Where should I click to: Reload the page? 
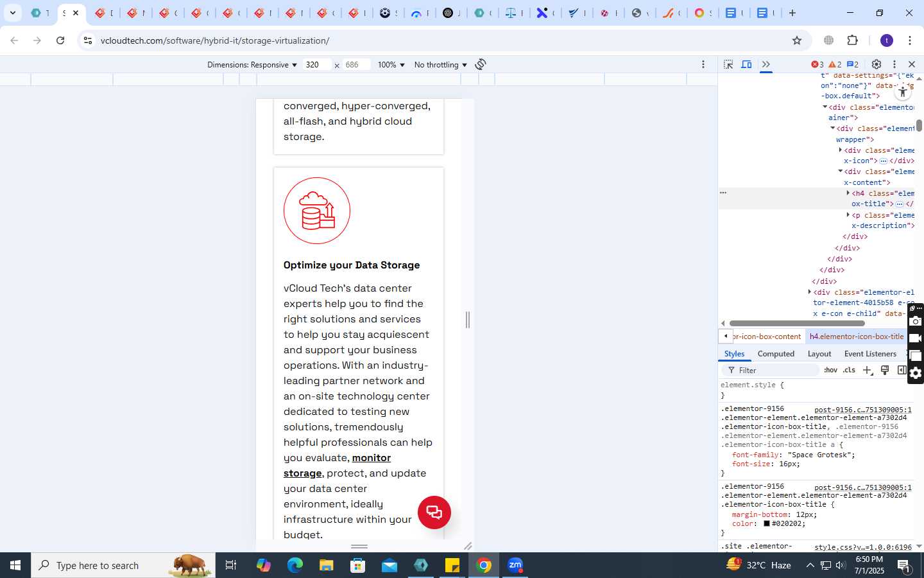coord(60,40)
